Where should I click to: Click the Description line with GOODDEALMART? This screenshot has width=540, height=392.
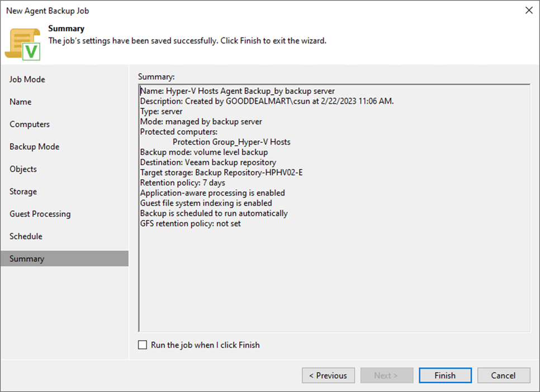267,101
